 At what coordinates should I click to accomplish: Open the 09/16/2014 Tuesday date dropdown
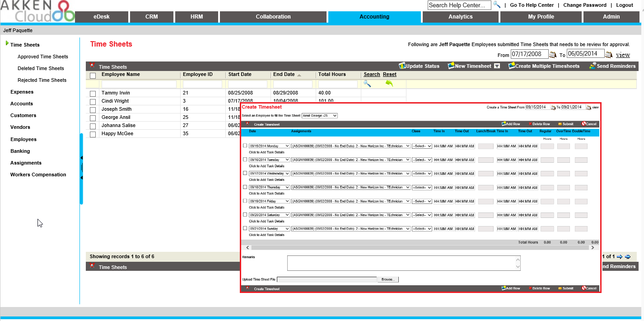click(x=270, y=160)
